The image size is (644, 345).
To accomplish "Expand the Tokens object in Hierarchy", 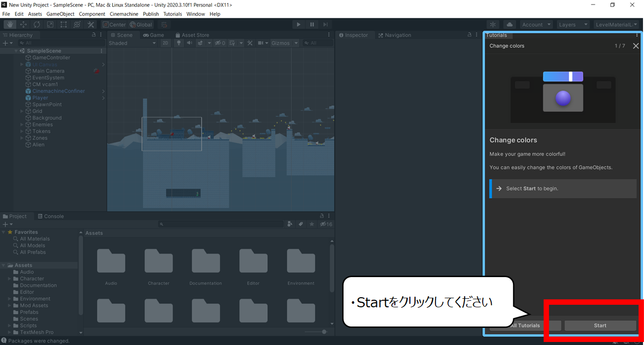I will [22, 131].
